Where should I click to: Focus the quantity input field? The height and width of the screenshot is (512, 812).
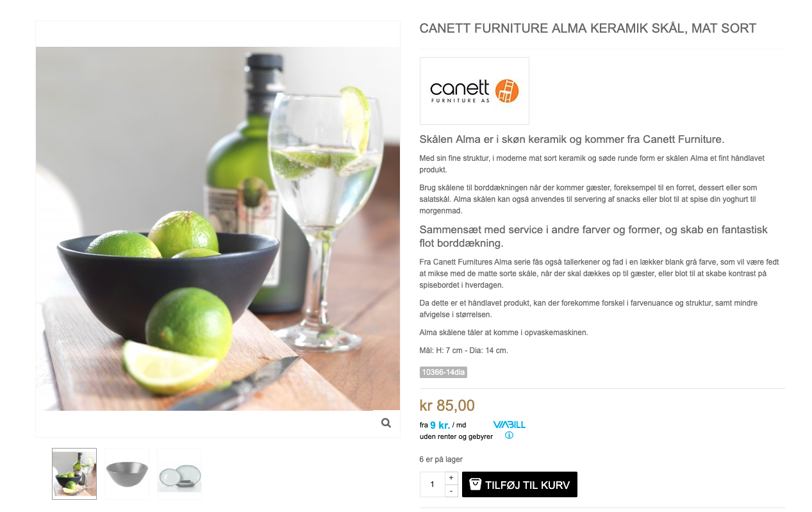[x=432, y=484]
